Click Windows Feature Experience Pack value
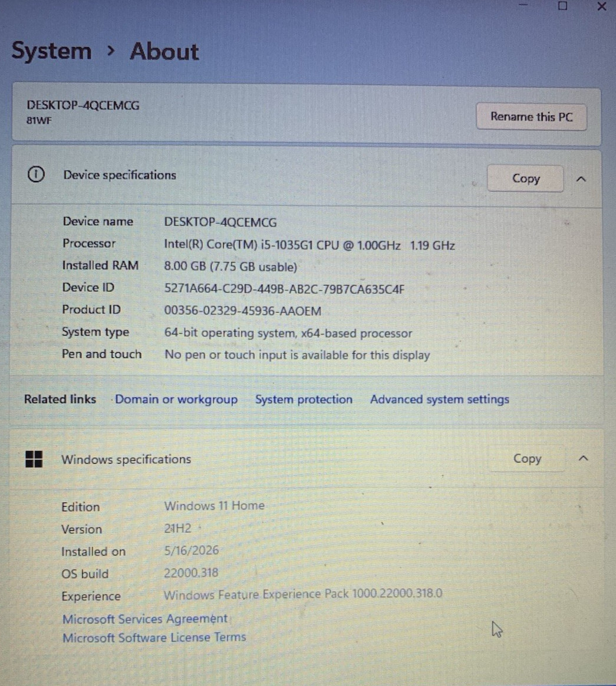The height and width of the screenshot is (686, 616). pyautogui.click(x=303, y=593)
